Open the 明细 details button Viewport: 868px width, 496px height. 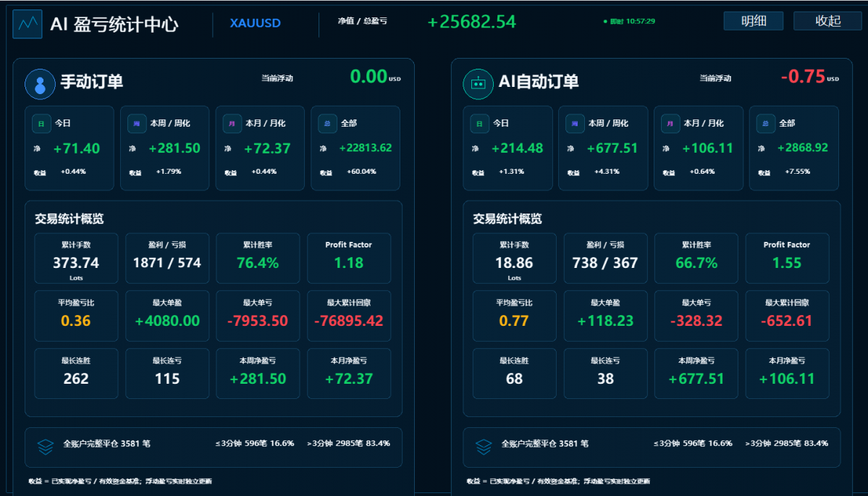(754, 21)
